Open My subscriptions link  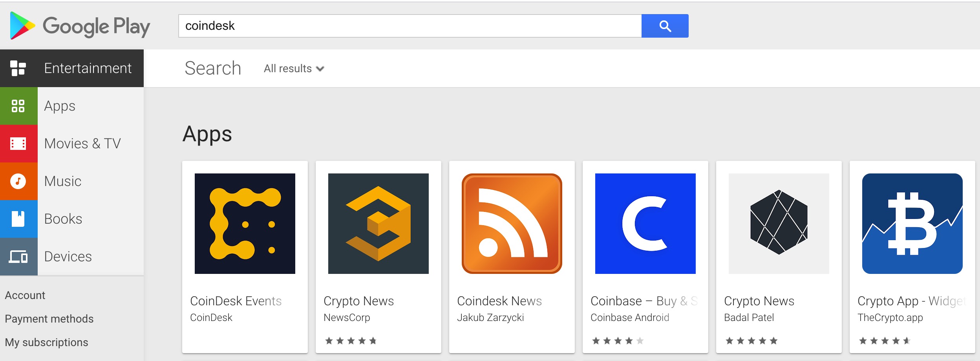tap(46, 342)
